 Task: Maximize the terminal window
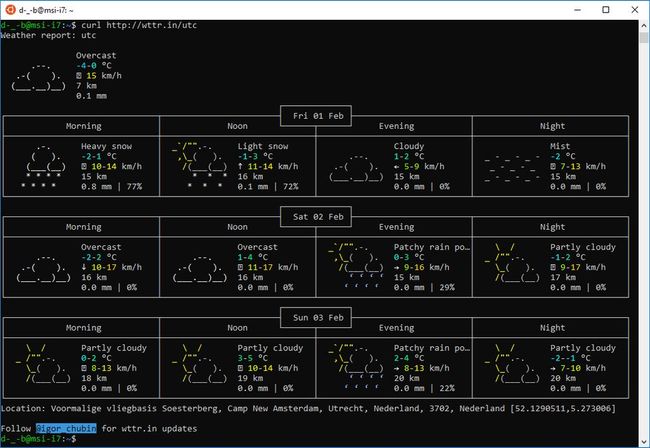point(604,9)
